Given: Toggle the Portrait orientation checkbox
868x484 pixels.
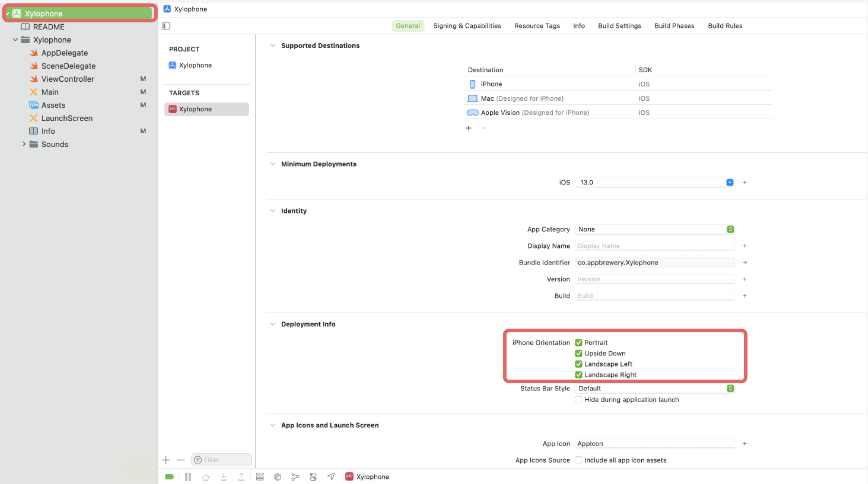Looking at the screenshot, I should point(578,343).
